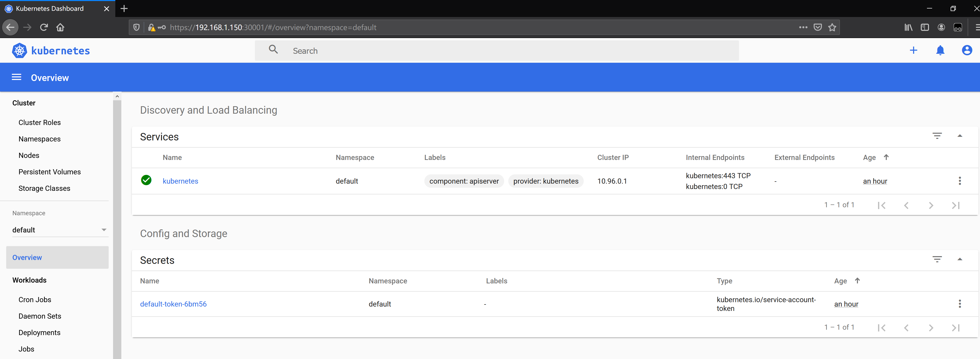The height and width of the screenshot is (359, 980).
Task: Click the 'an hour' age of the kubernetes service
Action: (x=875, y=181)
